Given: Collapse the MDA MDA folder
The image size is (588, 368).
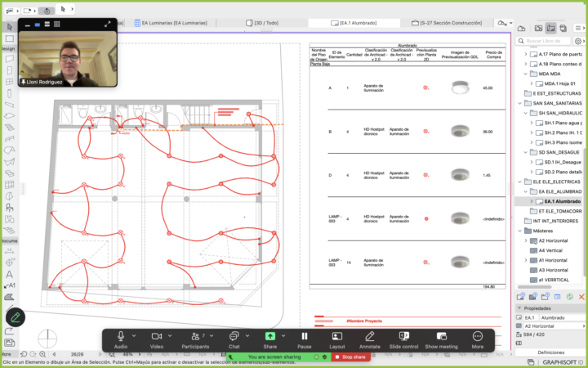Looking at the screenshot, I should click(526, 74).
